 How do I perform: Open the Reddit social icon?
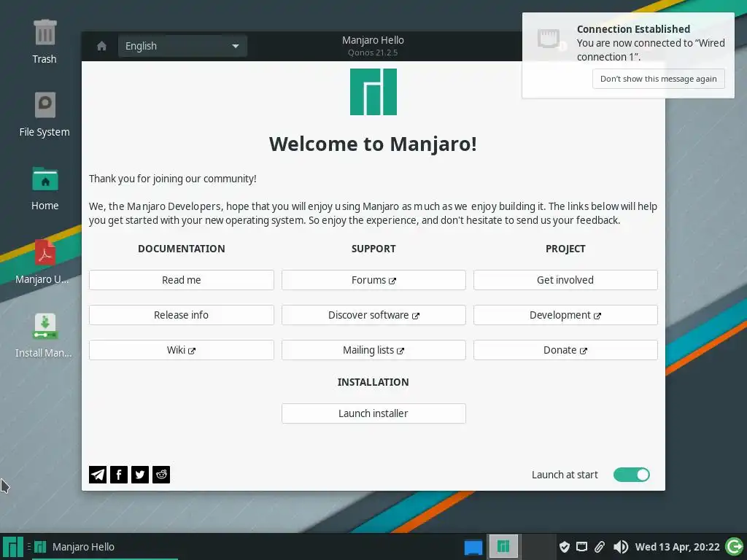pos(161,475)
